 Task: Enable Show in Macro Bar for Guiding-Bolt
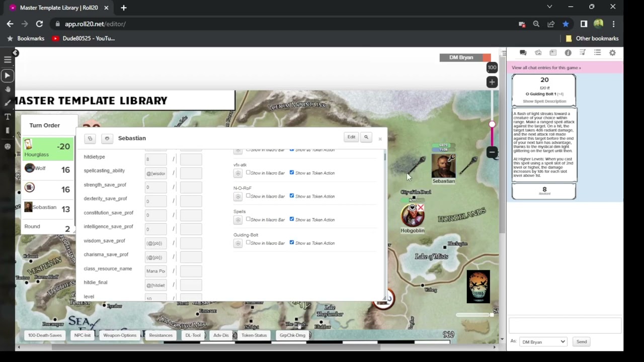(248, 242)
